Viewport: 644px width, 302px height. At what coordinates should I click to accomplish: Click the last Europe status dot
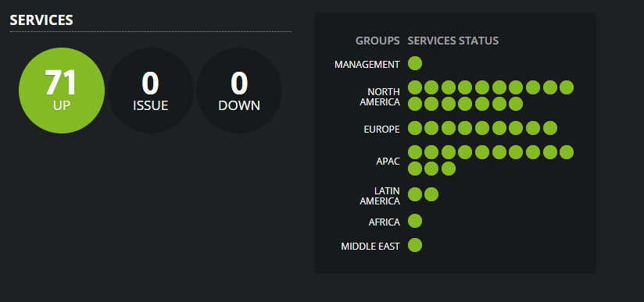[550, 128]
